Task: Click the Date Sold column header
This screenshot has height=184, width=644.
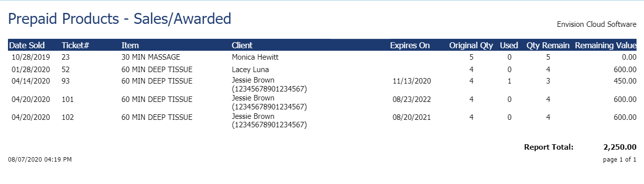Action: coord(27,45)
